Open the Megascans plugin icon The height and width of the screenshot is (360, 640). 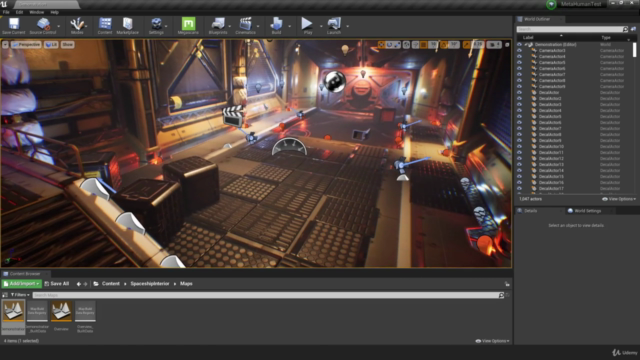click(x=188, y=26)
